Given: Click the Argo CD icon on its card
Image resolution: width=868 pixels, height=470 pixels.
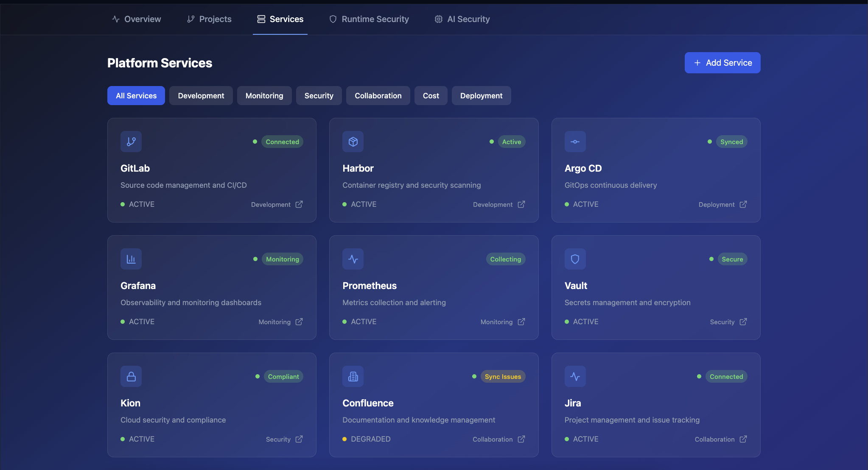Looking at the screenshot, I should [x=575, y=142].
